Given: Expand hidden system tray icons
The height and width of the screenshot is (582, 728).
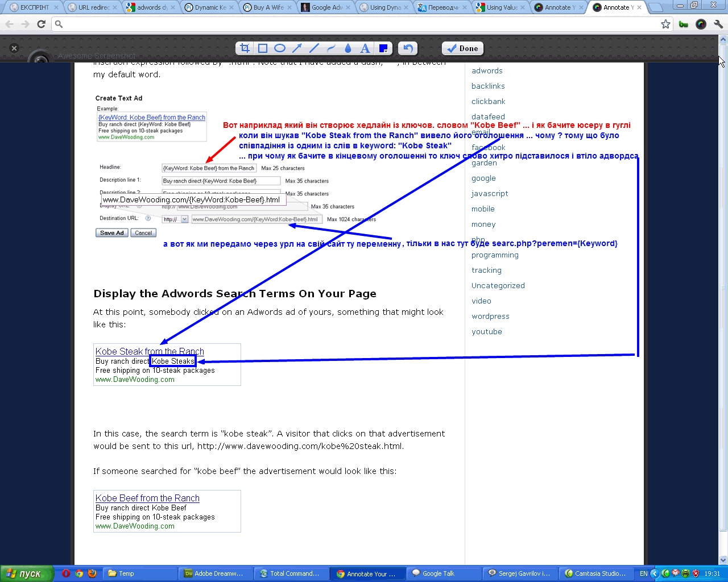Looking at the screenshot, I should 655,573.
